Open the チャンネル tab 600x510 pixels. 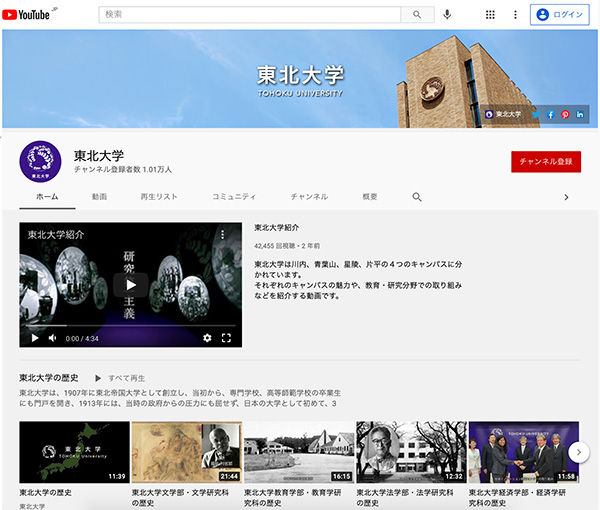pos(309,197)
